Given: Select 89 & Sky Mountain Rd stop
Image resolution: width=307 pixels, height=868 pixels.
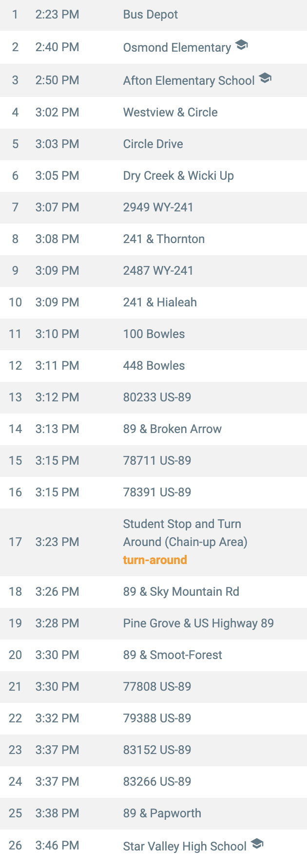Looking at the screenshot, I should point(153,592).
